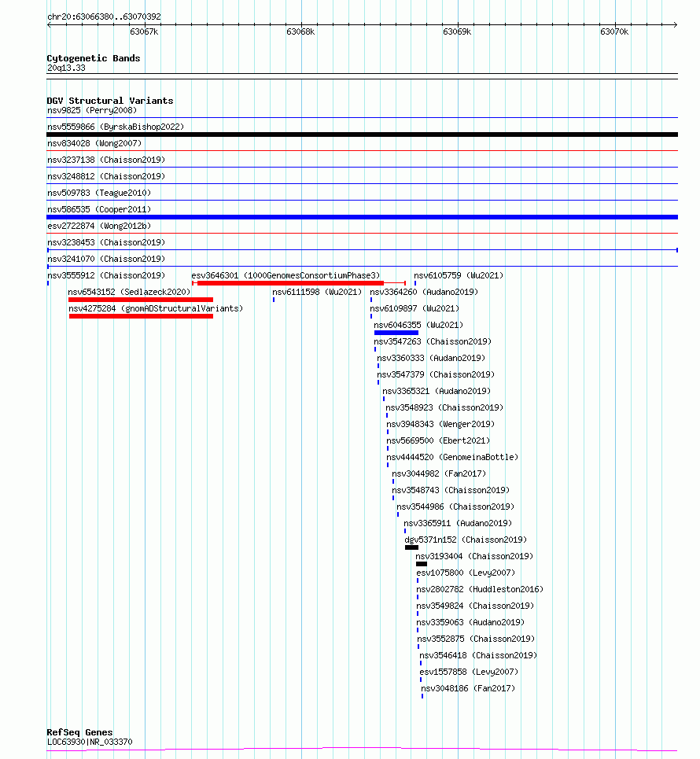The height and width of the screenshot is (759, 700).
Task: Open nsv3044982 (Fan2017) variant
Action: pos(439,473)
